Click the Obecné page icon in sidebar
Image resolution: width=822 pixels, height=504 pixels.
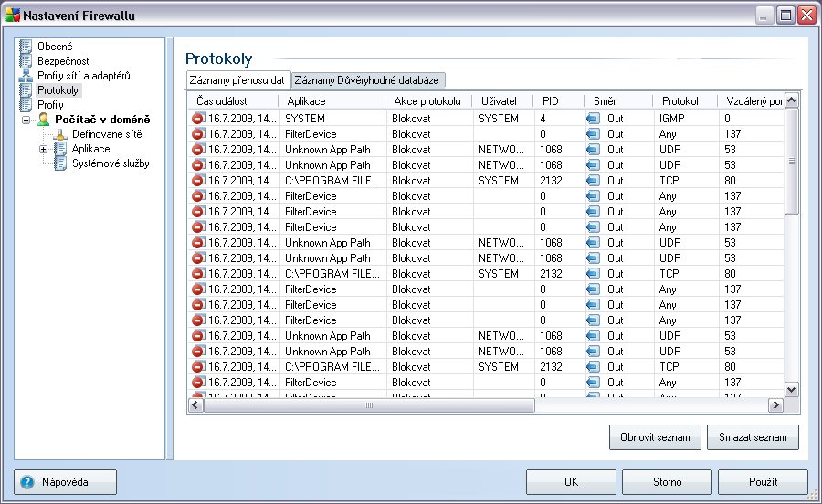click(x=26, y=46)
